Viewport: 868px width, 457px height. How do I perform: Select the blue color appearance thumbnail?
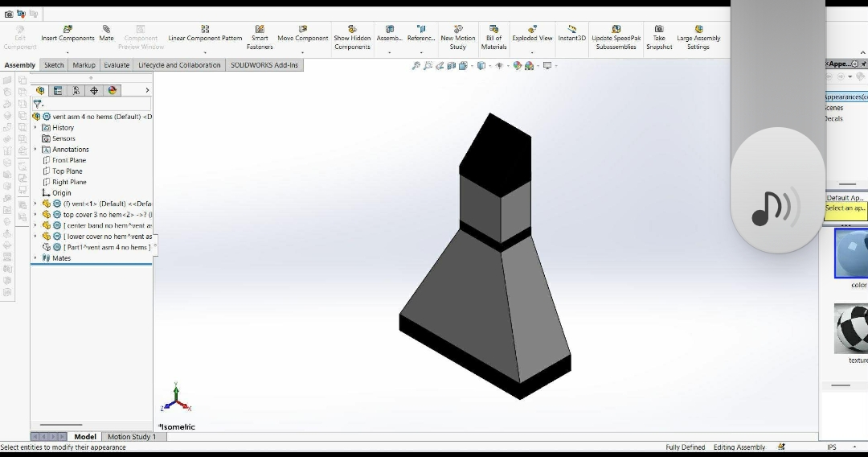coord(852,253)
